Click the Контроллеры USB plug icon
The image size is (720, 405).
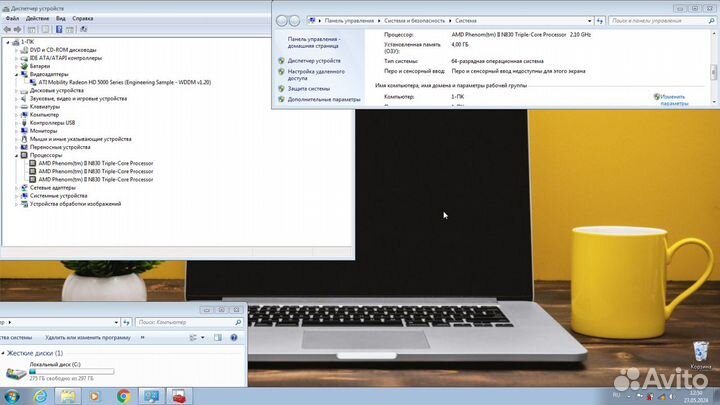(24, 123)
